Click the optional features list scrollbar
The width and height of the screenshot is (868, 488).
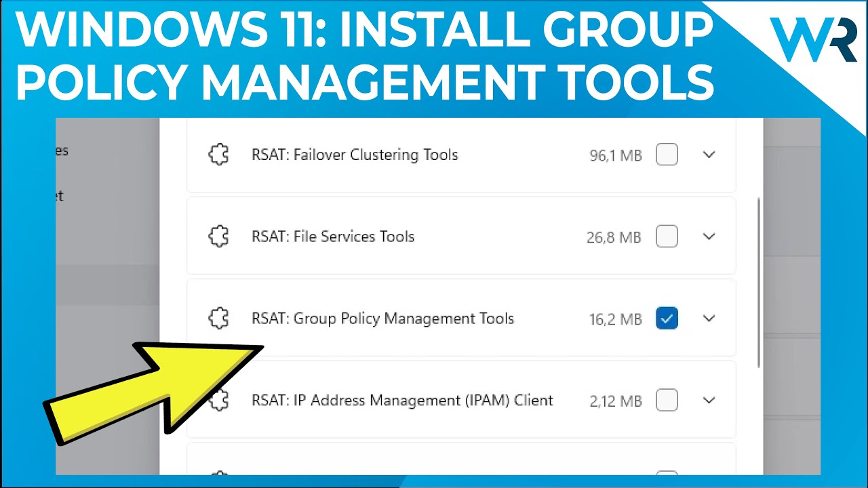tap(758, 283)
